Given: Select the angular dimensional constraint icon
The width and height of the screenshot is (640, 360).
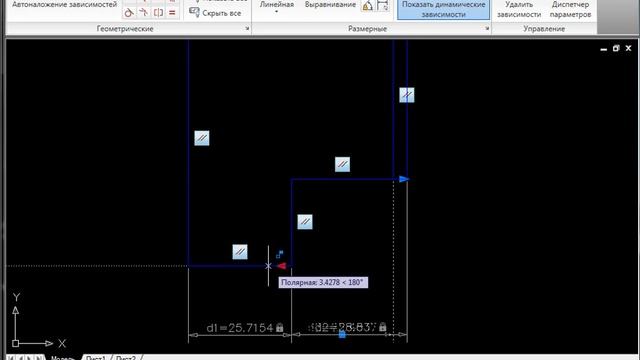Looking at the screenshot, I should tap(368, 6).
